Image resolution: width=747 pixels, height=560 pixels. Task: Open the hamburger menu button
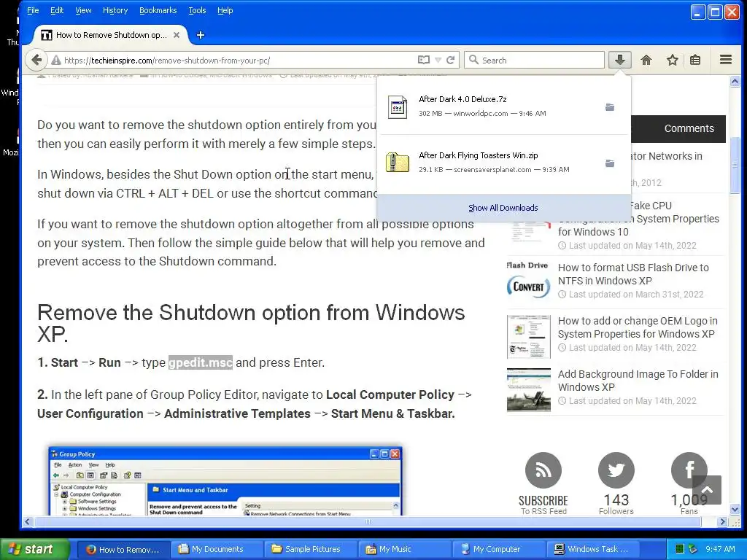pyautogui.click(x=726, y=60)
